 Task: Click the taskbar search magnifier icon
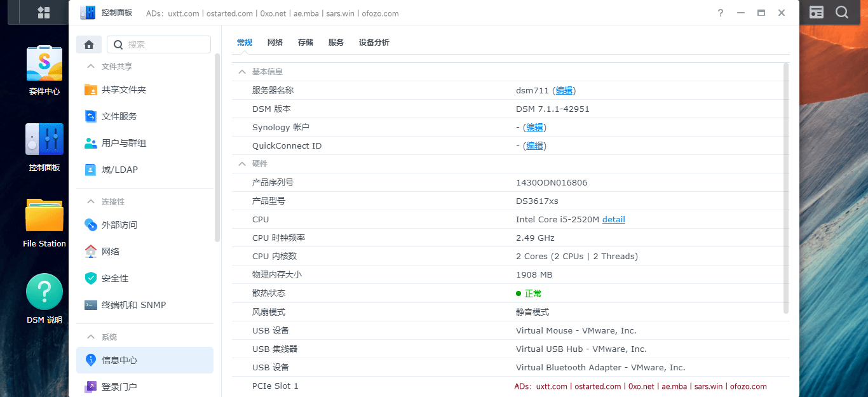[x=842, y=12]
